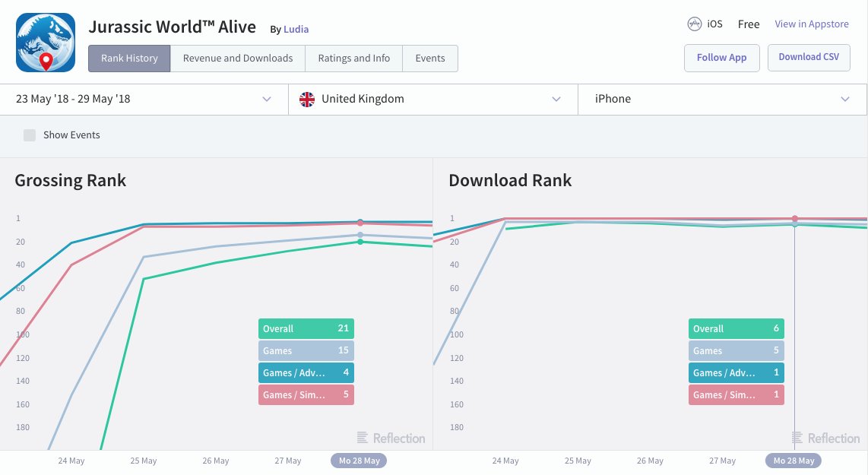Click 26 May label on Grossing Rank axis
The width and height of the screenshot is (868, 475).
coord(215,461)
